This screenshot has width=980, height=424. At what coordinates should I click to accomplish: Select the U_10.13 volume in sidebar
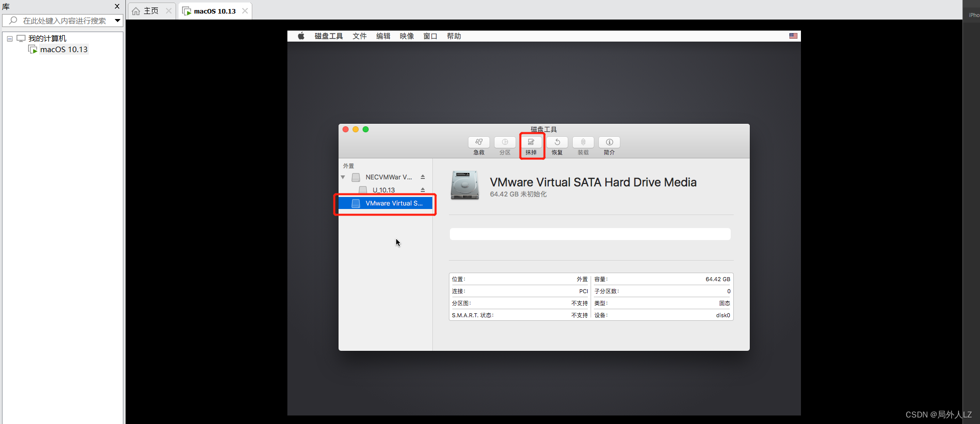[385, 190]
